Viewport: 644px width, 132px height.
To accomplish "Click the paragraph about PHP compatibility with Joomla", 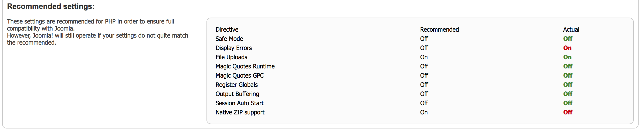I will (x=97, y=32).
